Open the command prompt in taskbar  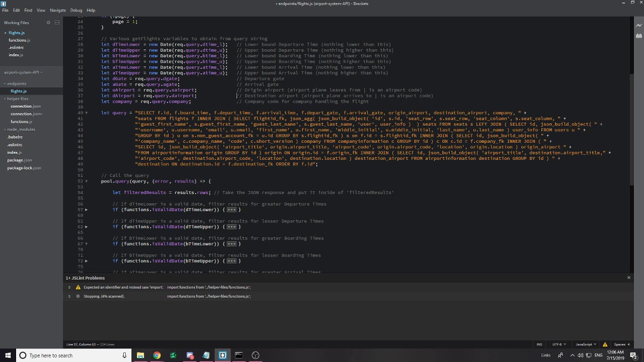tap(239, 355)
